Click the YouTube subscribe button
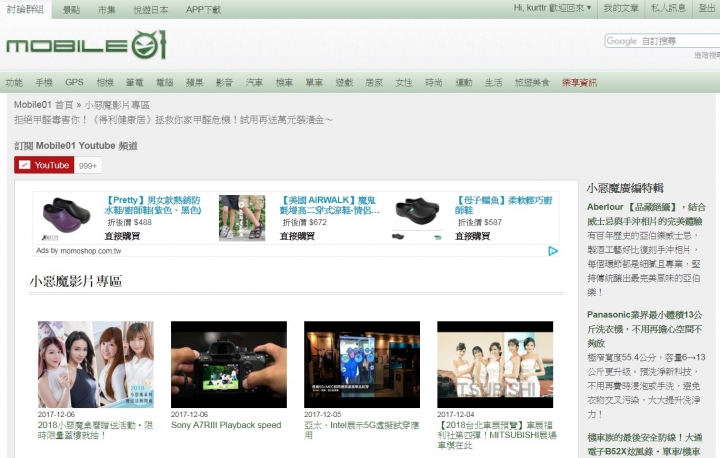 [x=44, y=165]
